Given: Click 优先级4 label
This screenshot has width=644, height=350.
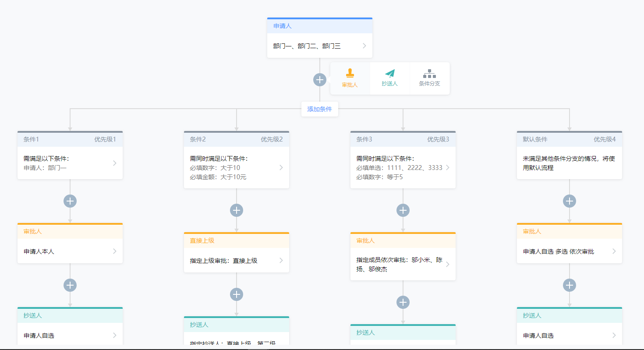Looking at the screenshot, I should click(605, 139).
